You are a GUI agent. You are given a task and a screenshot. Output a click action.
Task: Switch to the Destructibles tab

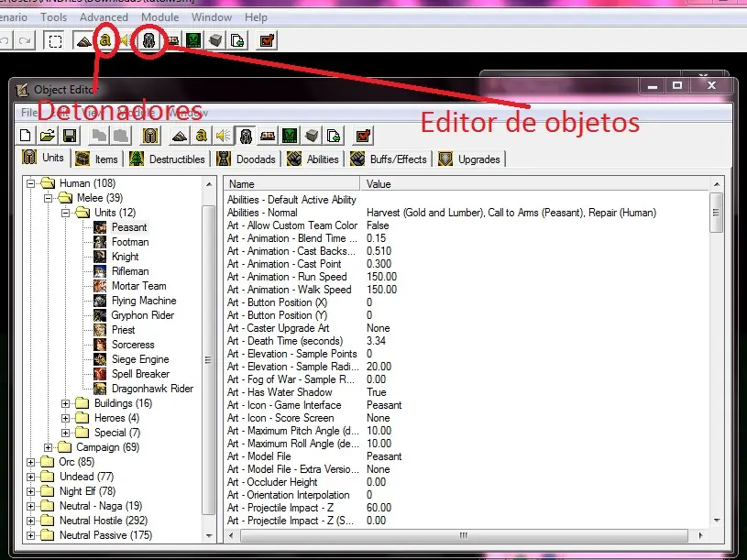pos(167,159)
